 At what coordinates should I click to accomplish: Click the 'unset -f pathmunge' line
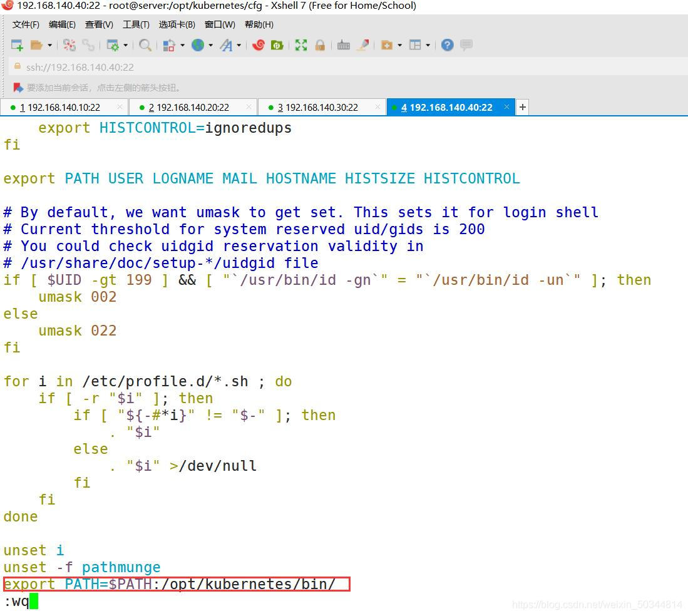[81, 567]
